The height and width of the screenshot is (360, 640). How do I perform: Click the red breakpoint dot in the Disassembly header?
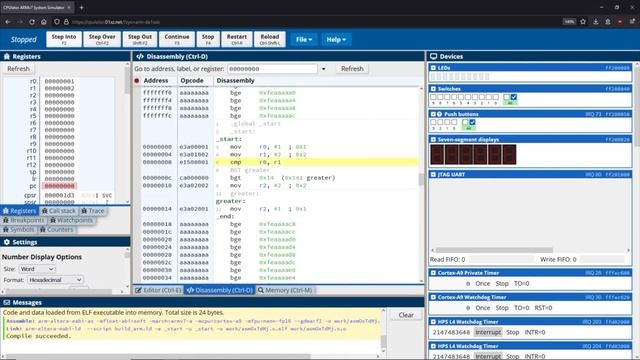[x=137, y=80]
